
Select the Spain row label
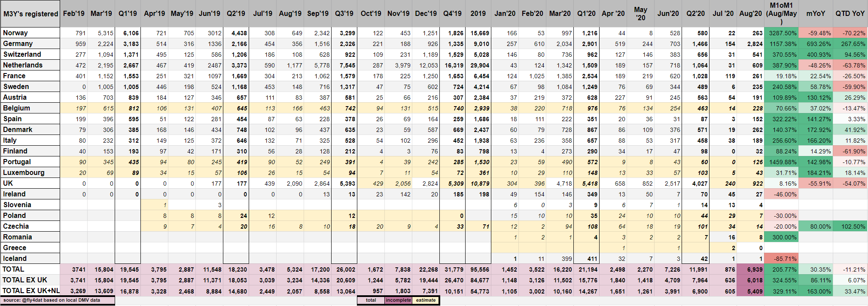(x=30, y=119)
